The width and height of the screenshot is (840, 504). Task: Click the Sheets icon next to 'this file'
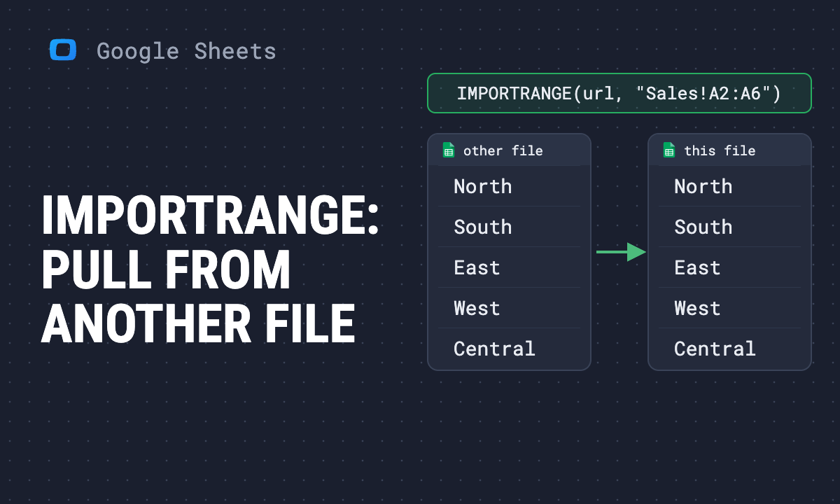(669, 150)
